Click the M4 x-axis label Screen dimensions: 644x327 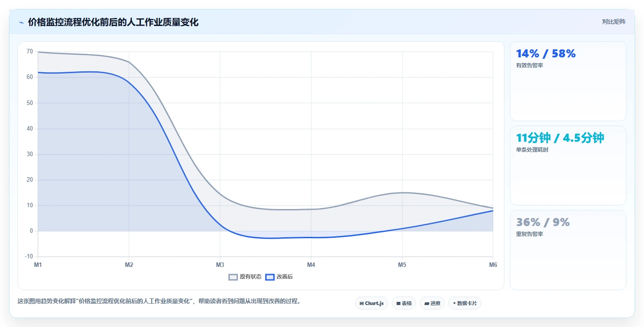(311, 265)
